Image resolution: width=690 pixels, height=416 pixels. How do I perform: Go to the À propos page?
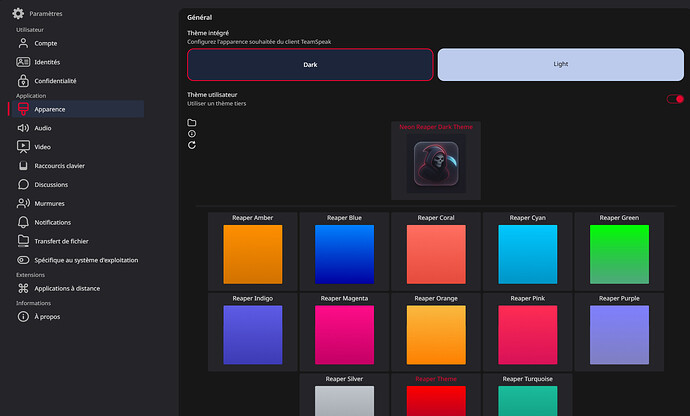[x=47, y=317]
